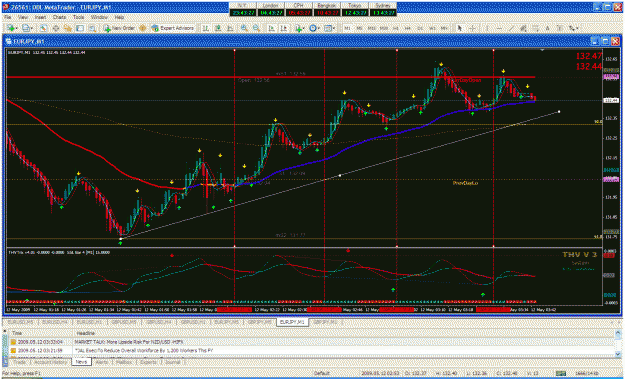Screen dimensions: 625x379
Task: Open the Periods clock dropdown
Action: 314,28
